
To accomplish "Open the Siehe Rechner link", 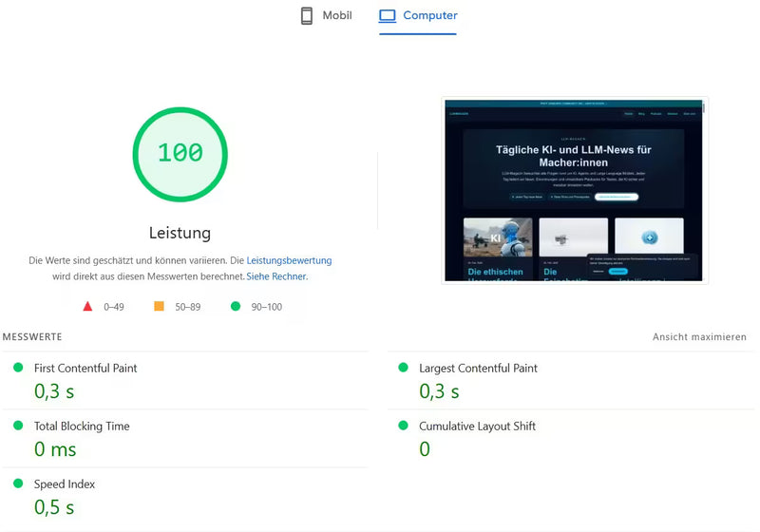I will click(276, 276).
